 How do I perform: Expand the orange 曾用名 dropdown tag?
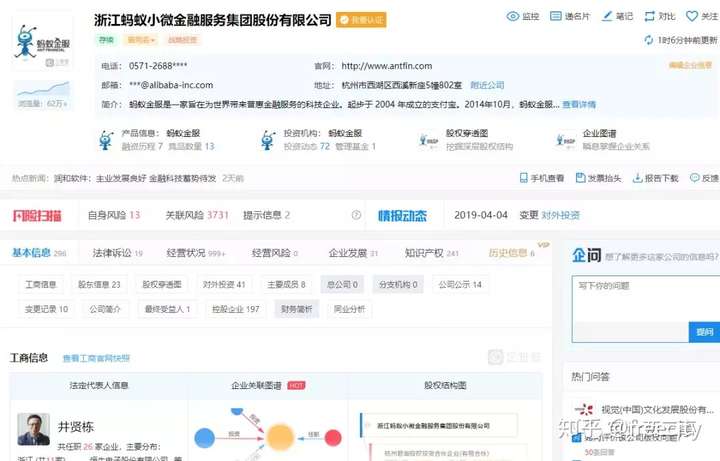(x=141, y=40)
